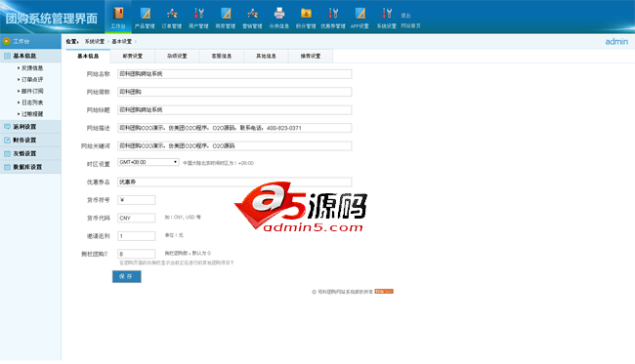
Task: Go to 网站首页 site home link
Action: point(410,26)
